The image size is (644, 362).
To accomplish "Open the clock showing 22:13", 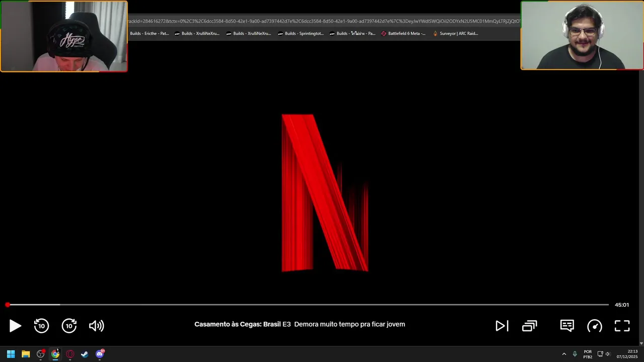I will tap(627, 354).
